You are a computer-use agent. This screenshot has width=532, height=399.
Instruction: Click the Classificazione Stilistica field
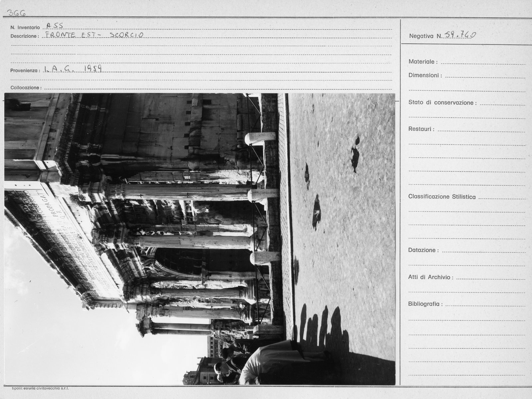point(502,197)
